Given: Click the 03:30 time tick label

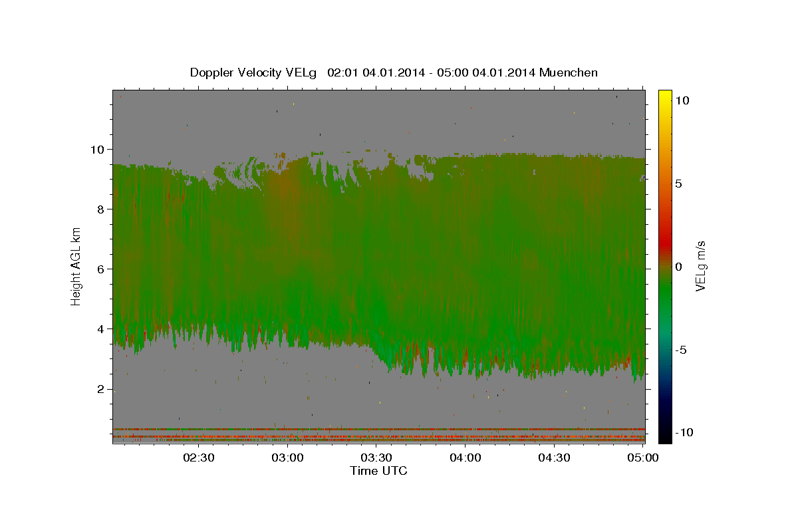Looking at the screenshot, I should 376,458.
